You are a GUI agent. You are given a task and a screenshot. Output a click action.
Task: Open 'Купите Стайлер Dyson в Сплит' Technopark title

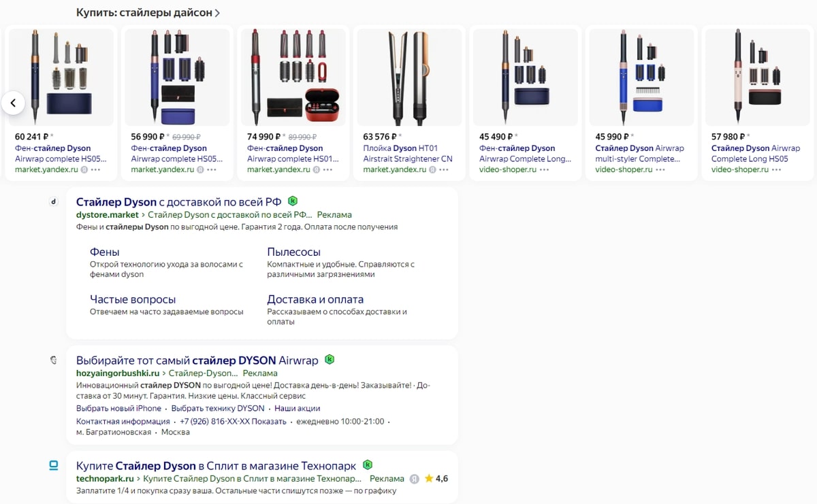pyautogui.click(x=216, y=466)
